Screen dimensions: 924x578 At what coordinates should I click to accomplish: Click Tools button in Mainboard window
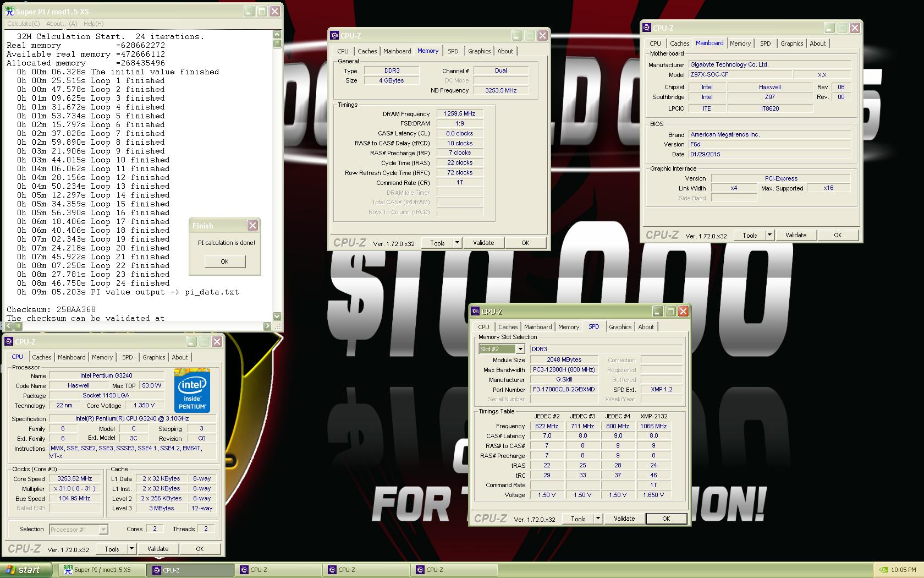750,235
